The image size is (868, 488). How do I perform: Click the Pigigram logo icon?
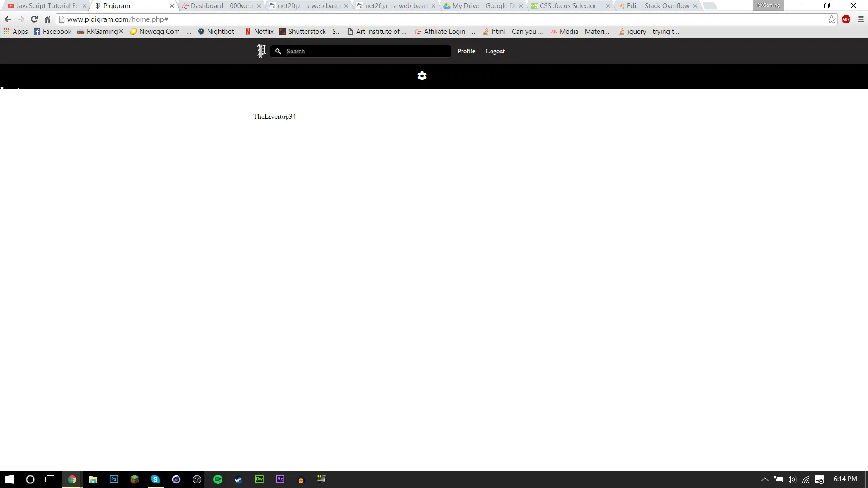(x=261, y=51)
